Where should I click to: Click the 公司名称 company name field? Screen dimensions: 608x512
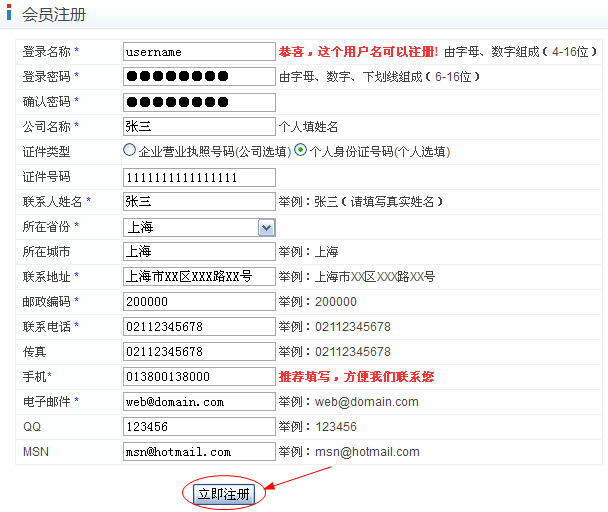[x=199, y=126]
